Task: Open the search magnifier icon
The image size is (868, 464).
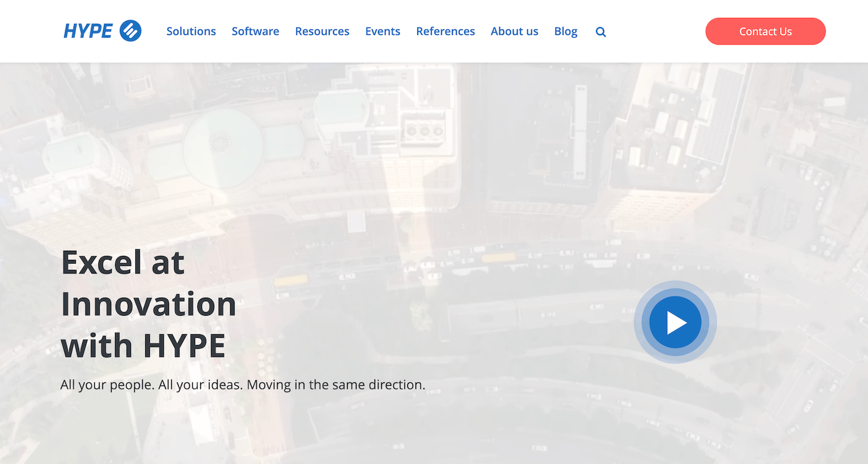Action: coord(601,32)
